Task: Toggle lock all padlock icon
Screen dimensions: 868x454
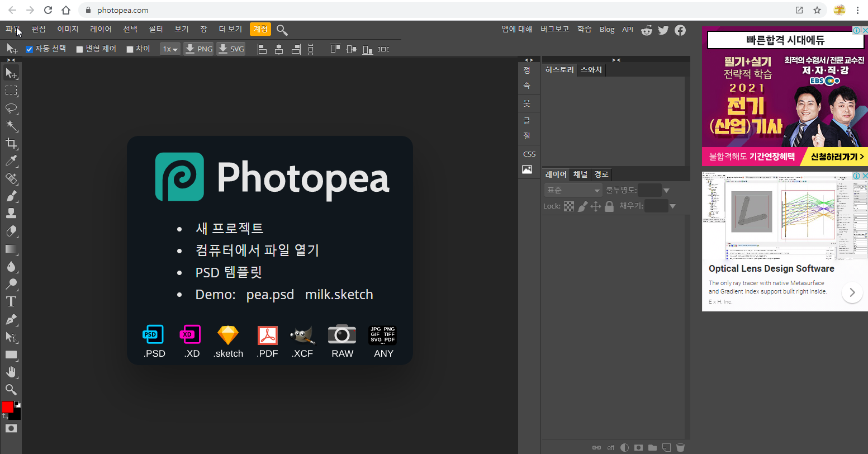Action: 609,206
